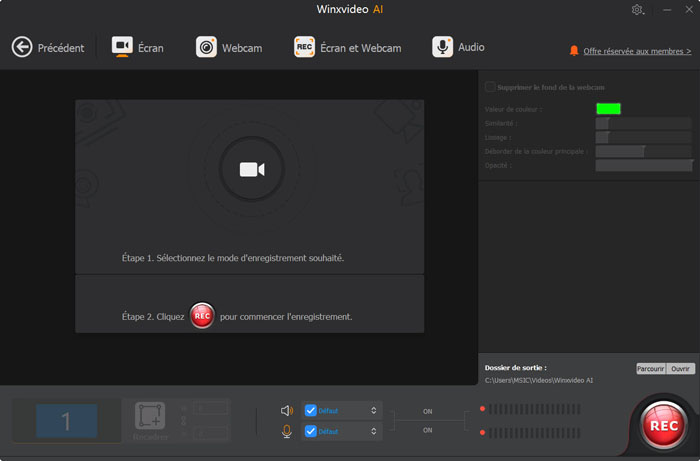
Task: Click the speaker volume level meter
Action: coord(534,409)
